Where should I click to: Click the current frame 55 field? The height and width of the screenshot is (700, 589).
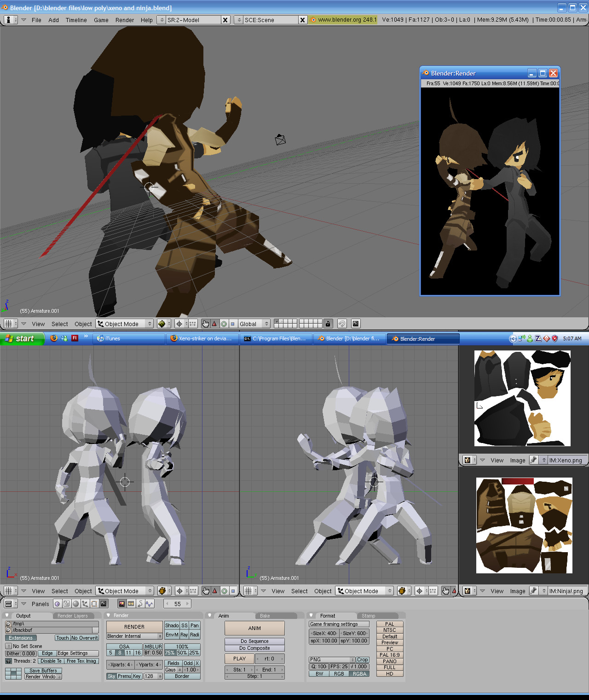[177, 604]
